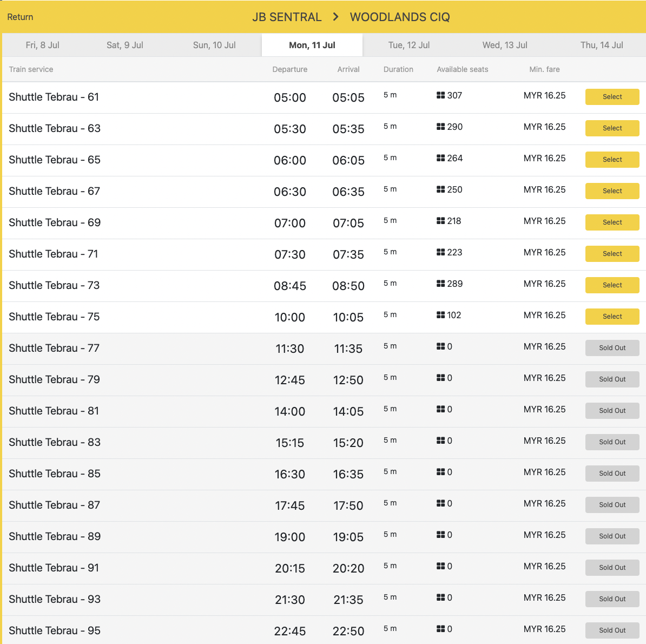Viewport: 646px width, 644px height.
Task: Click Sold Out button for Shuttle Tebrau - 89
Action: (612, 536)
